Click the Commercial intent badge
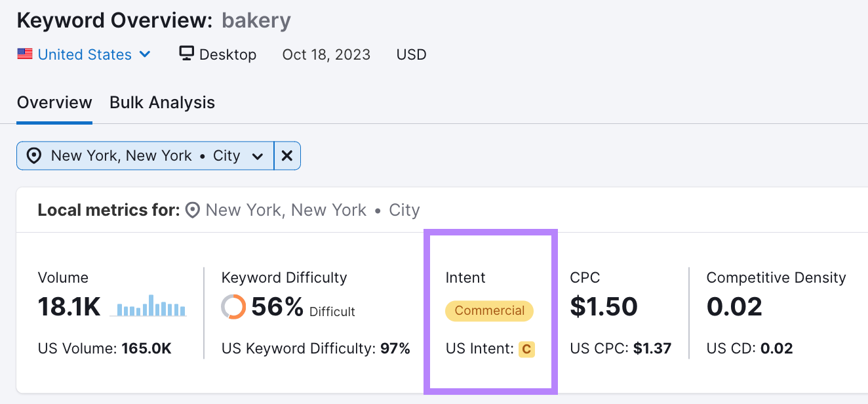868x404 pixels. [489, 311]
